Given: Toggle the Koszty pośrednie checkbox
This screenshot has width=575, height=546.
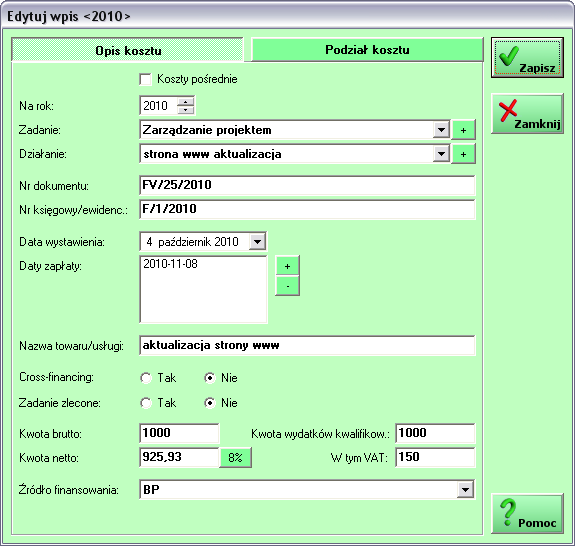Looking at the screenshot, I should 146,79.
